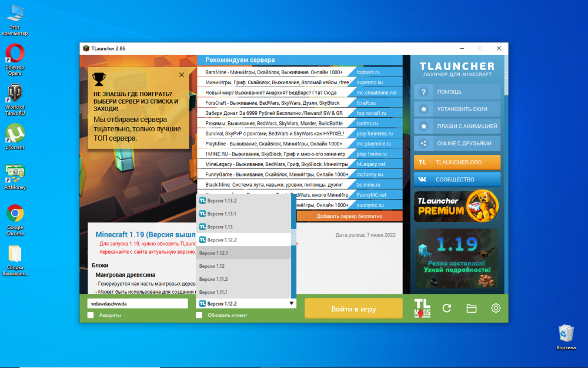The width and height of the screenshot is (588, 368).
Task: Open the TLAUNCHER.ORG orange button
Action: [457, 163]
